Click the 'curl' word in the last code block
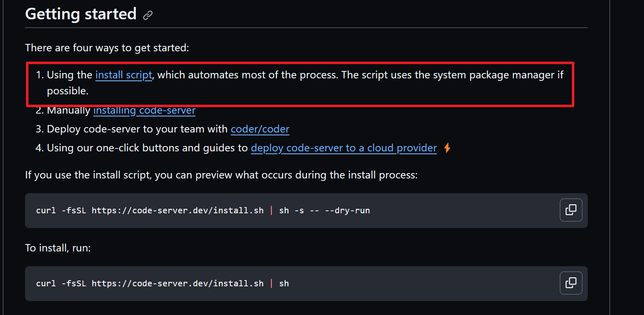Image resolution: width=644 pixels, height=315 pixels. (x=46, y=284)
